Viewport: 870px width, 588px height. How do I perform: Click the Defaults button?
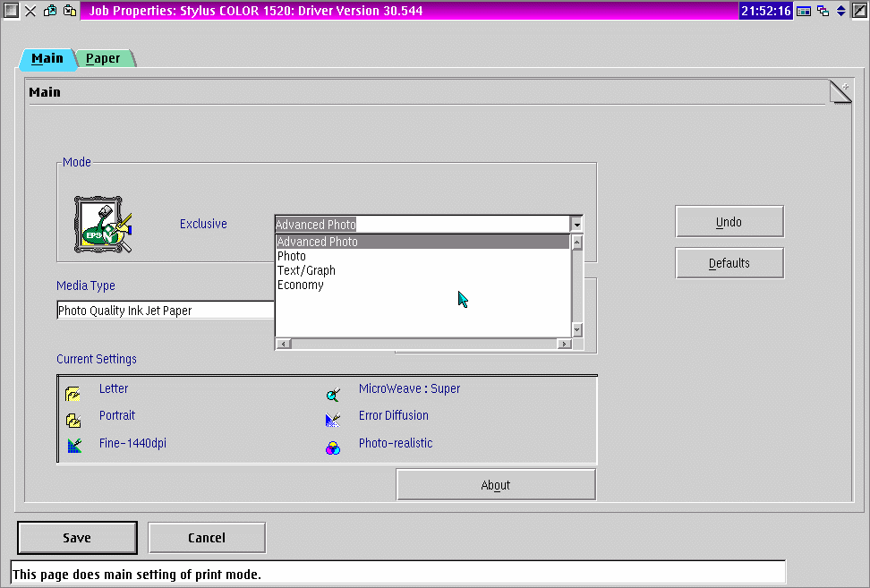729,263
